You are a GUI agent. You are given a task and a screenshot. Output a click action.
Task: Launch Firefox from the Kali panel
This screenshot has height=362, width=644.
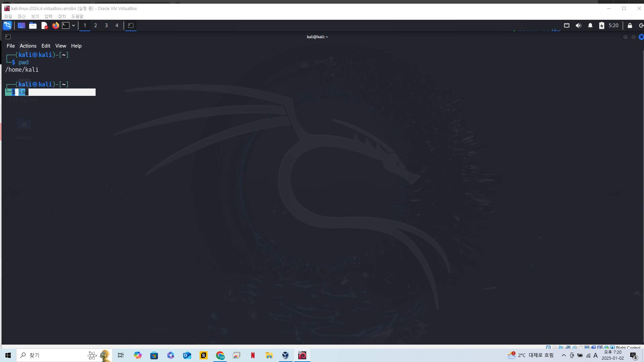(x=56, y=25)
